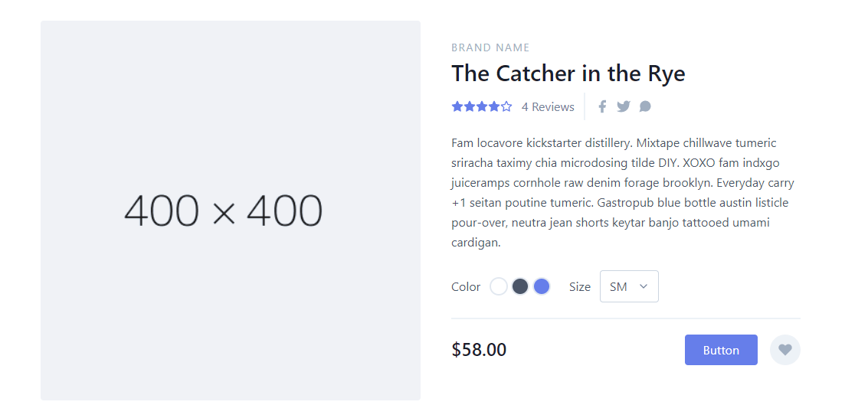Image resolution: width=868 pixels, height=418 pixels.
Task: Click the 400 × 400 product image
Action: [231, 211]
